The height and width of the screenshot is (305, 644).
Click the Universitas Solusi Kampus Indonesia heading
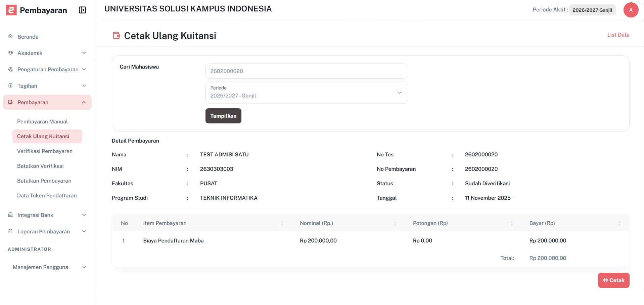(x=188, y=9)
